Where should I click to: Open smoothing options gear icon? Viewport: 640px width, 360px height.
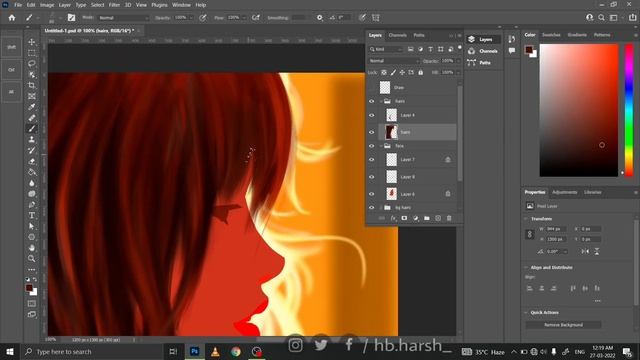coord(320,18)
